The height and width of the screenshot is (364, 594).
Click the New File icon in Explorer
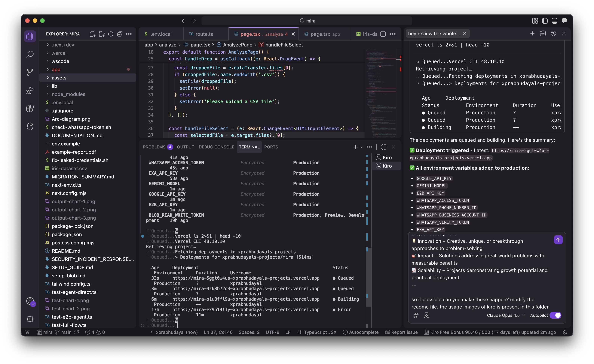pyautogui.click(x=93, y=34)
